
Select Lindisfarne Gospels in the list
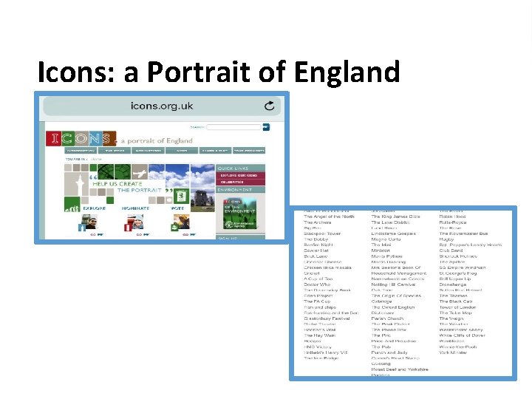click(393, 233)
